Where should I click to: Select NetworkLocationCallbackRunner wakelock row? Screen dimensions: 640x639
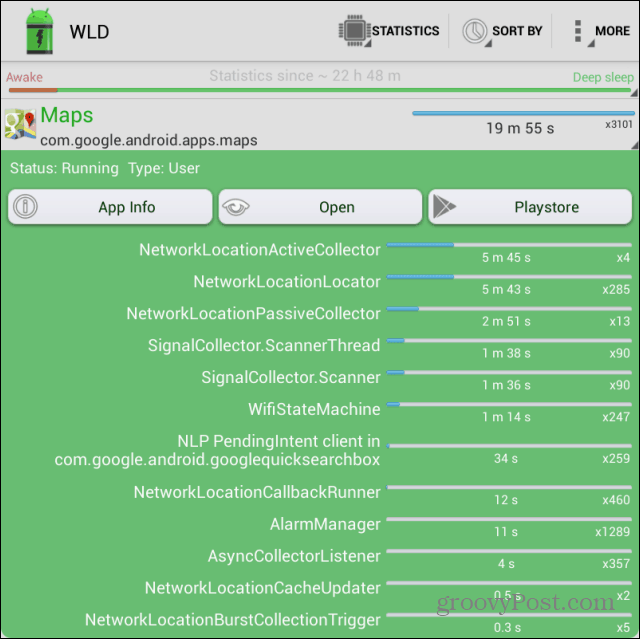[320, 492]
